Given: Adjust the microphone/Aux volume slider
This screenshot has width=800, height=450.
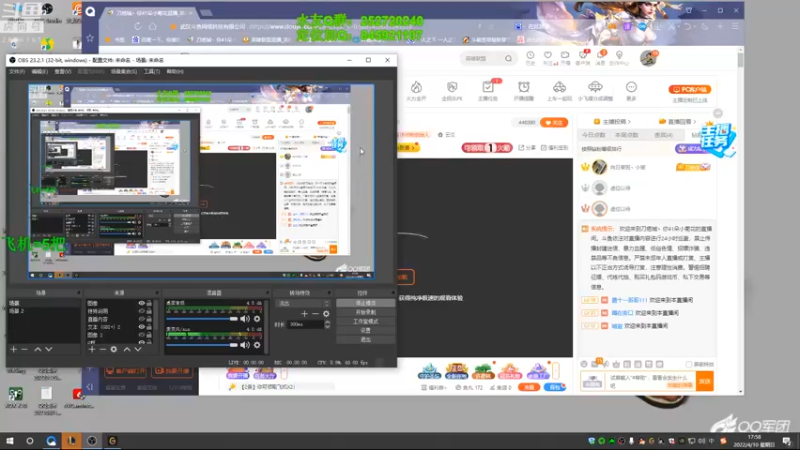Looking at the screenshot, I should pos(202,345).
